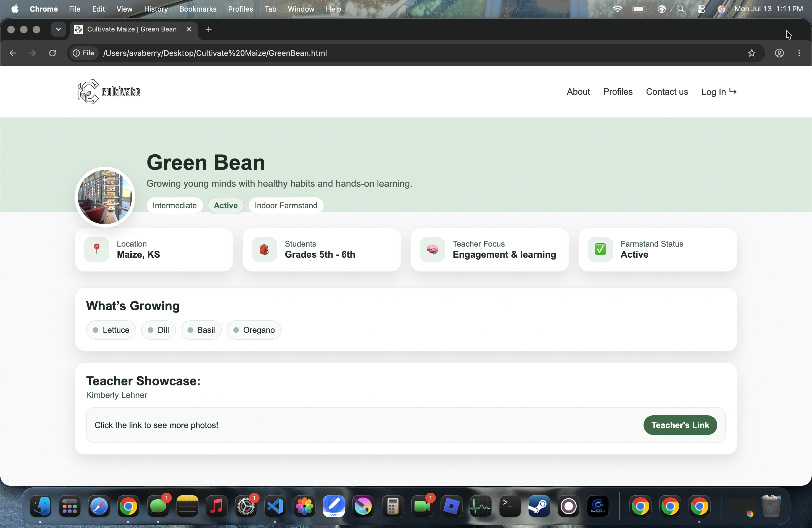The image size is (812, 528).
Task: Select the Lettuce crop chip
Action: 111,330
